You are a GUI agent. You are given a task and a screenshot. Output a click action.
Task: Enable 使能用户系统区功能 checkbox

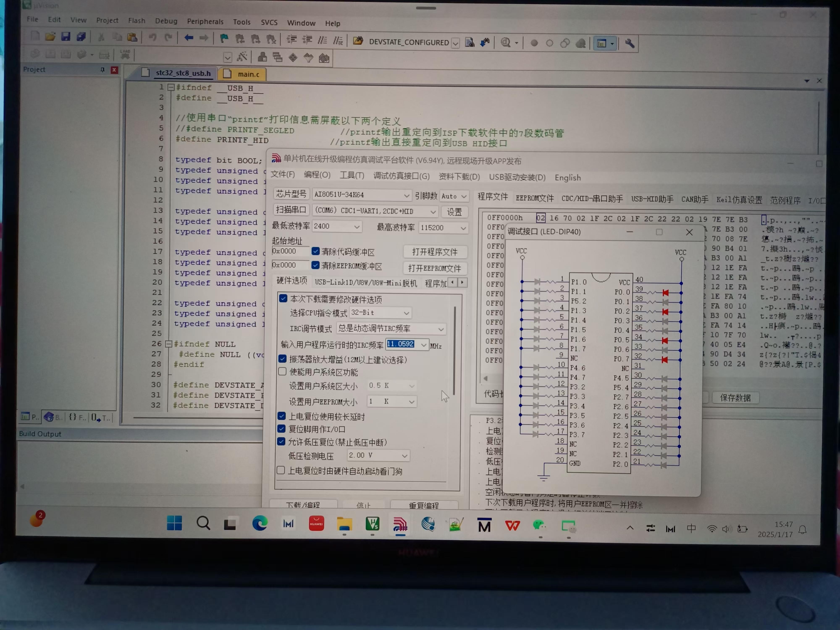pyautogui.click(x=282, y=371)
